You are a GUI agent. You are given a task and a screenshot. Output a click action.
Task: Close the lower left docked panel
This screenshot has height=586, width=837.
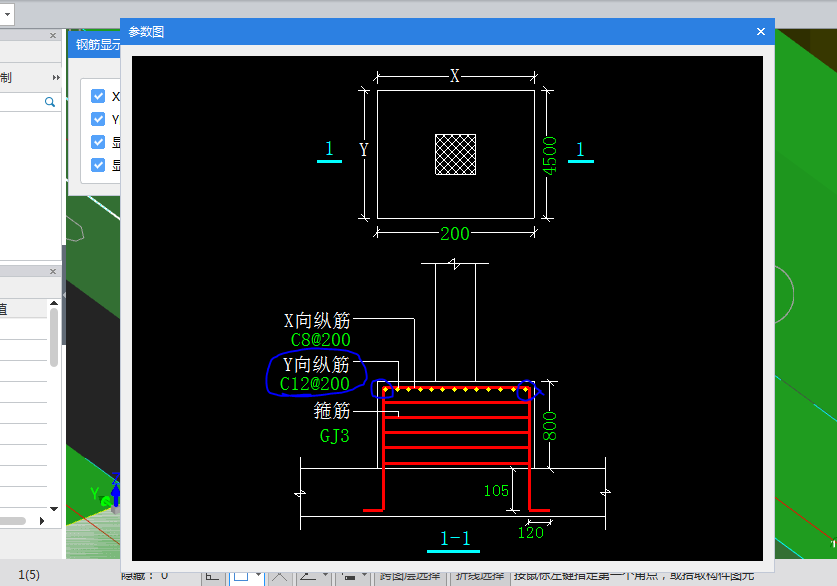coord(53,271)
